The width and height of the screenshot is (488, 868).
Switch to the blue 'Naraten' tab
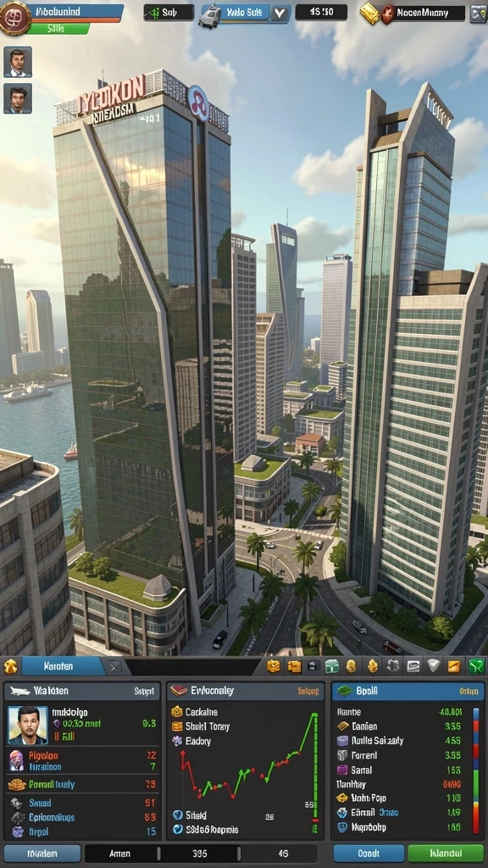63,666
